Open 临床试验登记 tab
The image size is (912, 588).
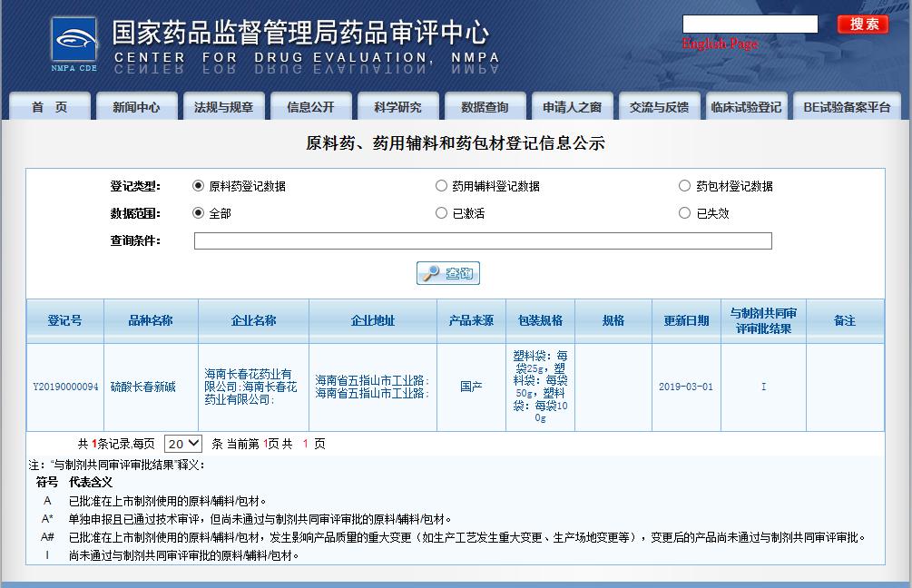click(x=746, y=107)
